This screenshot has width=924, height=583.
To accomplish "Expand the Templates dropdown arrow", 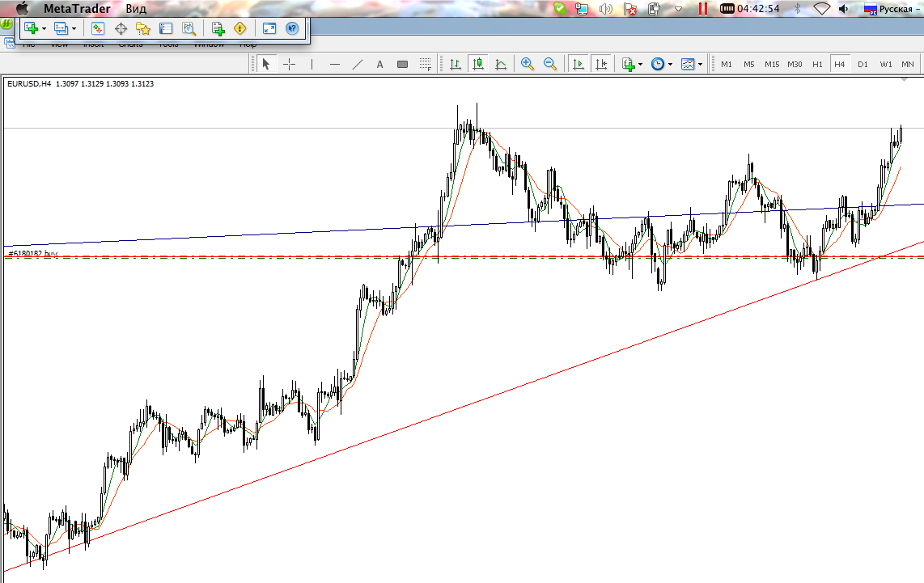I will pos(700,65).
